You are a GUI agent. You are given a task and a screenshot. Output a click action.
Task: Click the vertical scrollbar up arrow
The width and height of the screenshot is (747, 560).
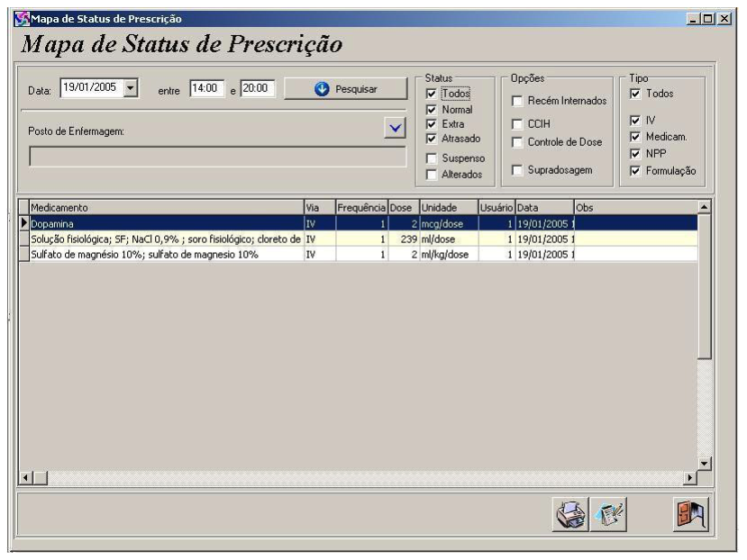coord(704,207)
